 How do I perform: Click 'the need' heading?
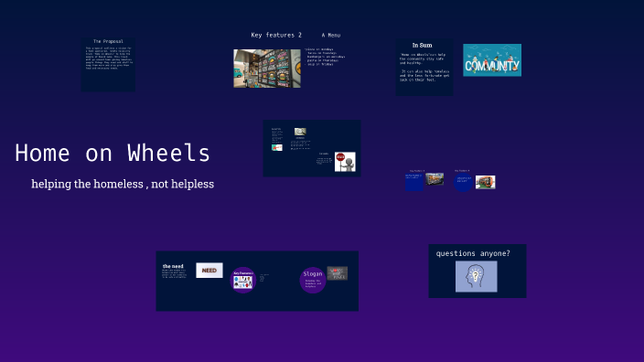point(173,266)
